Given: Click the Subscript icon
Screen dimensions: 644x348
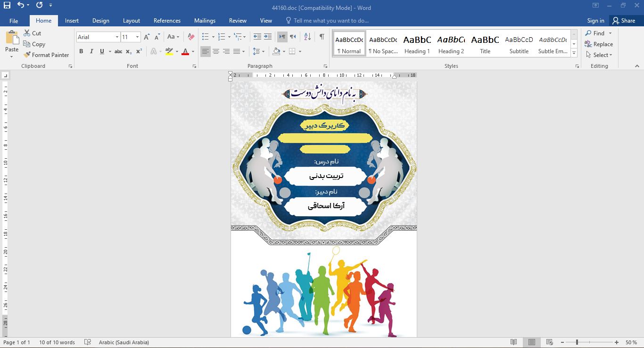Looking at the screenshot, I should tap(129, 51).
